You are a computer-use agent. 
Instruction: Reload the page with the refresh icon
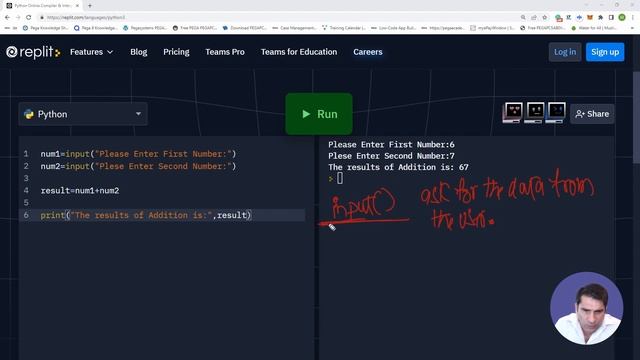pyautogui.click(x=29, y=18)
